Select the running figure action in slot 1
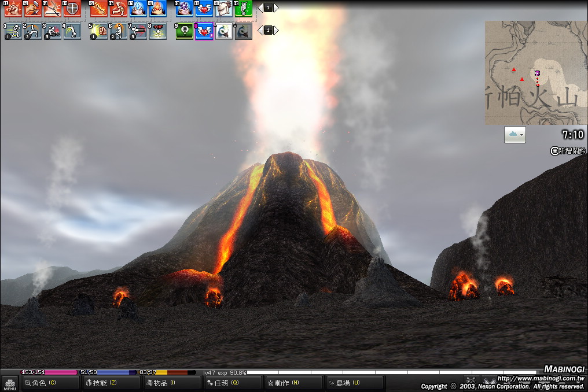The image size is (588, 392). coord(13,31)
